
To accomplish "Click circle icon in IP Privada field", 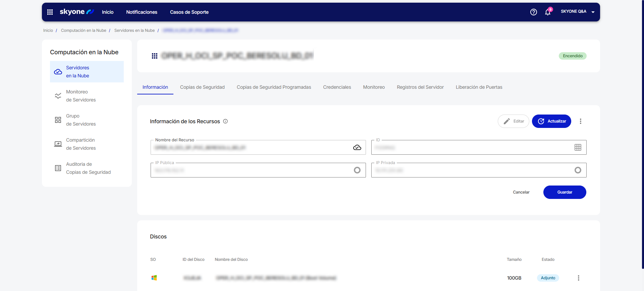I will pos(578,170).
